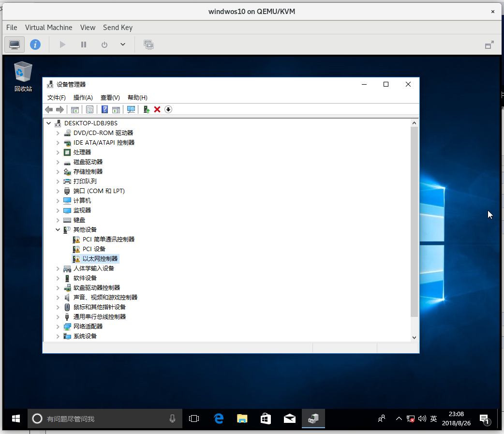Open the Virtual Machine menu
The height and width of the screenshot is (434, 504).
(x=48, y=28)
